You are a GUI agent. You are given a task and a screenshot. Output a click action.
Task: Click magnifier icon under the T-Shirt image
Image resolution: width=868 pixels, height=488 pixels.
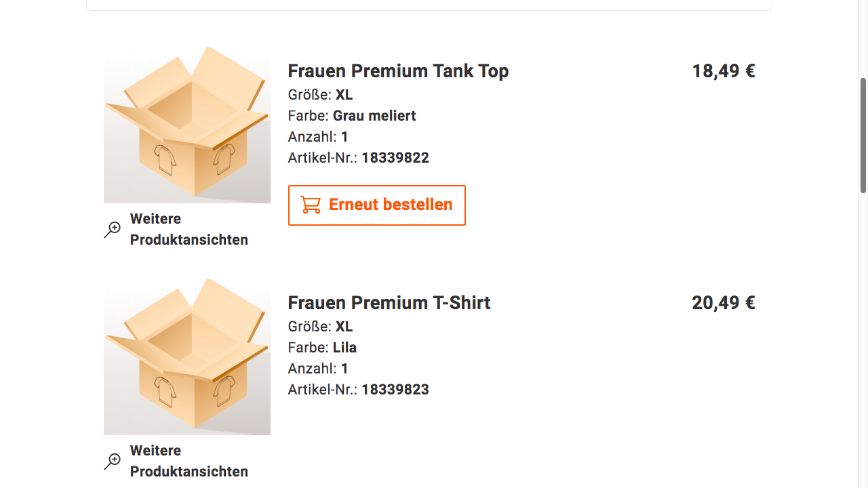pos(112,462)
